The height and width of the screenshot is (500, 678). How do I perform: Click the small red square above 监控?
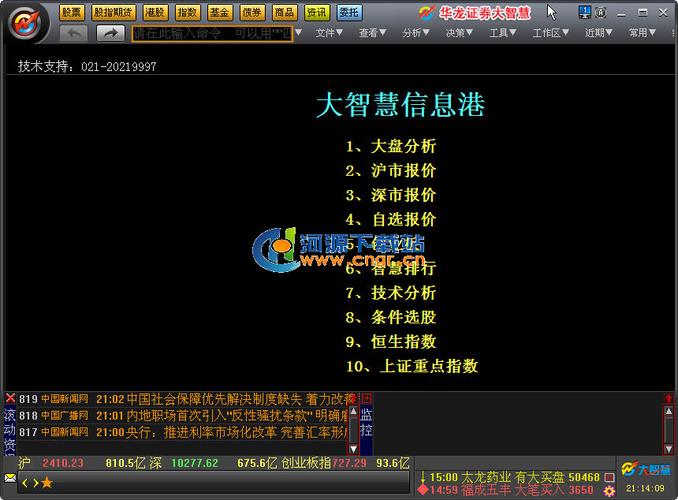point(366,398)
